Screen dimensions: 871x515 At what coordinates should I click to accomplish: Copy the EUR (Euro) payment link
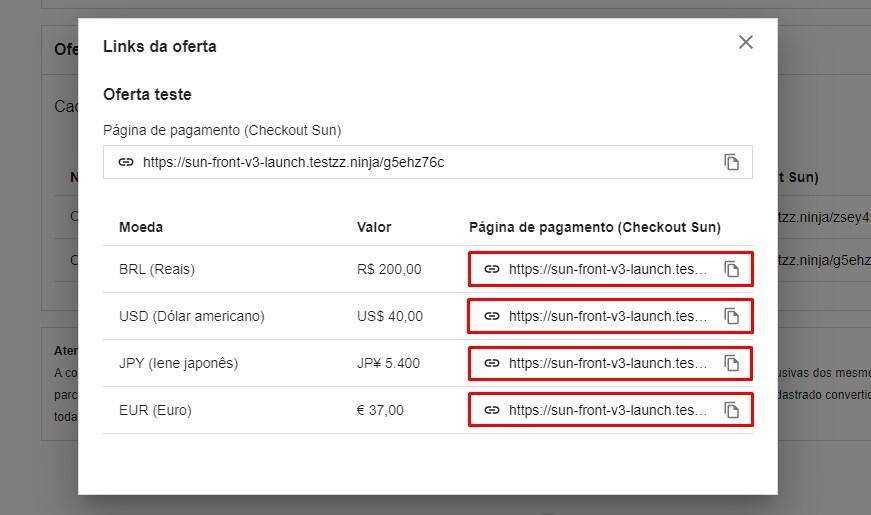[x=731, y=410]
